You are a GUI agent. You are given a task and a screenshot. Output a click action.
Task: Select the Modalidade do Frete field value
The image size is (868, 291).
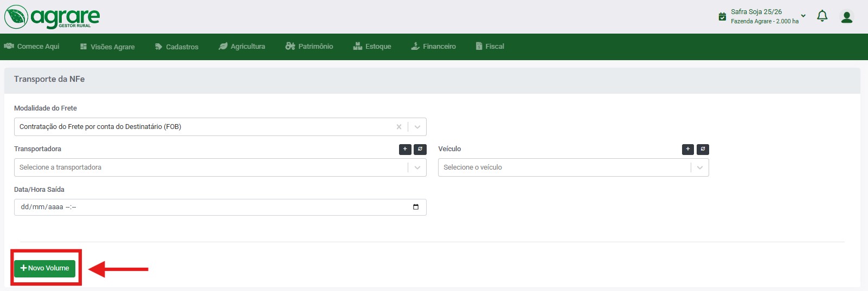[x=100, y=127]
